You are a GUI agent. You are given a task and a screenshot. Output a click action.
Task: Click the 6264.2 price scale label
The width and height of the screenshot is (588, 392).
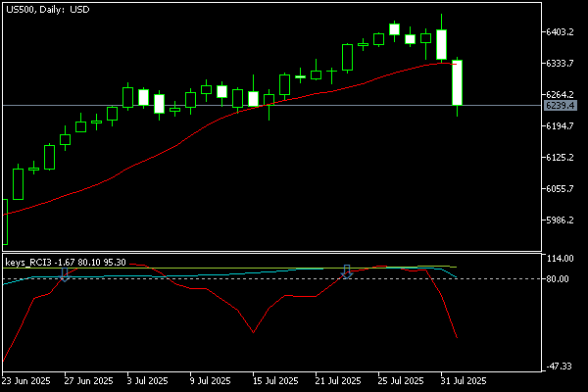560,94
